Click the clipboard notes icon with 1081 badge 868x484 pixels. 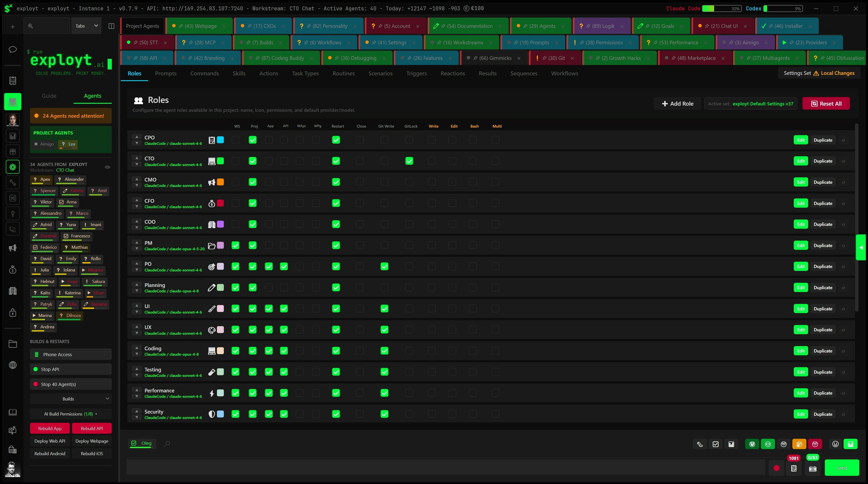(793, 468)
